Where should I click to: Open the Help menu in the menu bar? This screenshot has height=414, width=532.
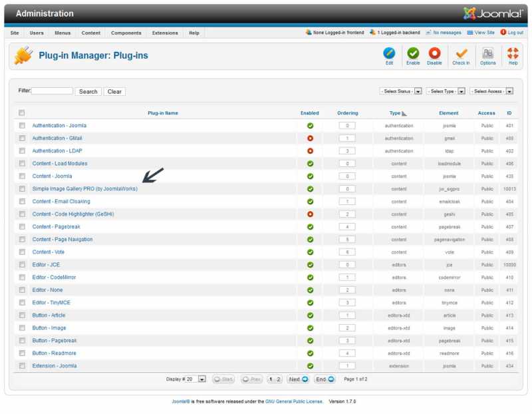(x=194, y=33)
